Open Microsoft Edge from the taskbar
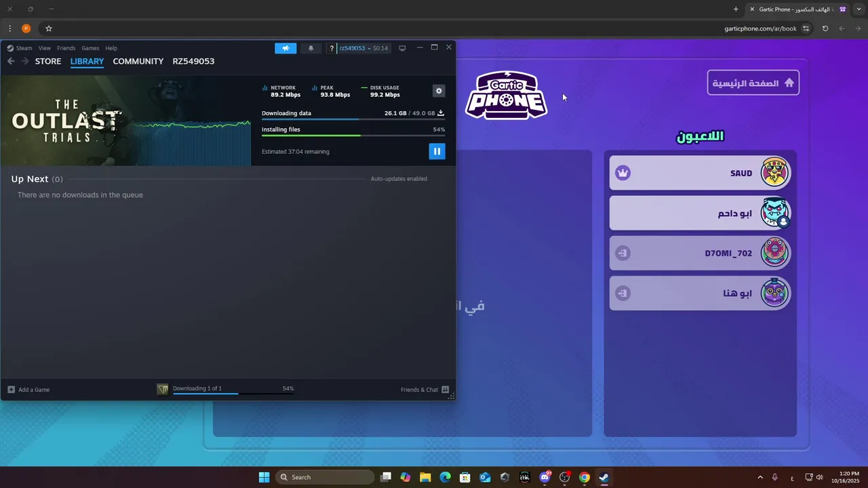 click(445, 477)
